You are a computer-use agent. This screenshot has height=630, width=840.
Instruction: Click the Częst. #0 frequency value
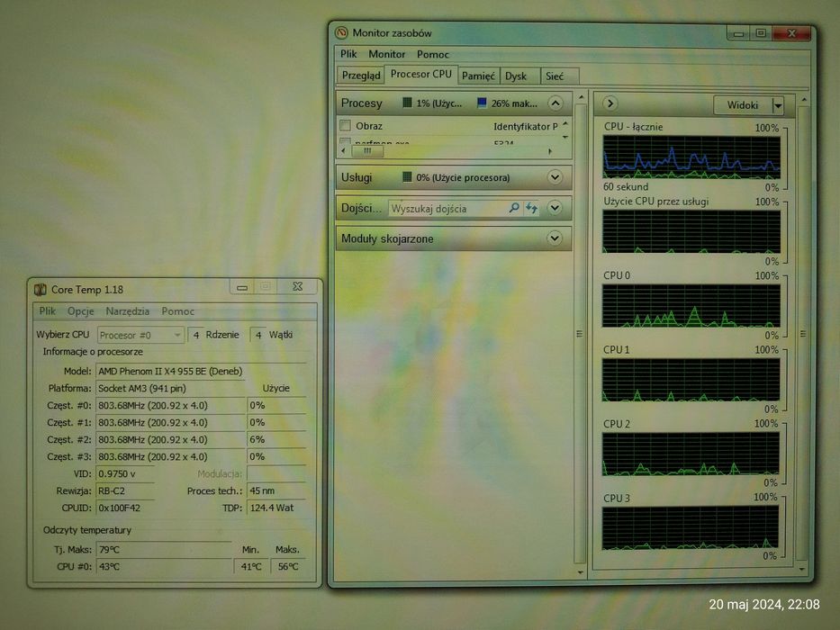tap(170, 405)
